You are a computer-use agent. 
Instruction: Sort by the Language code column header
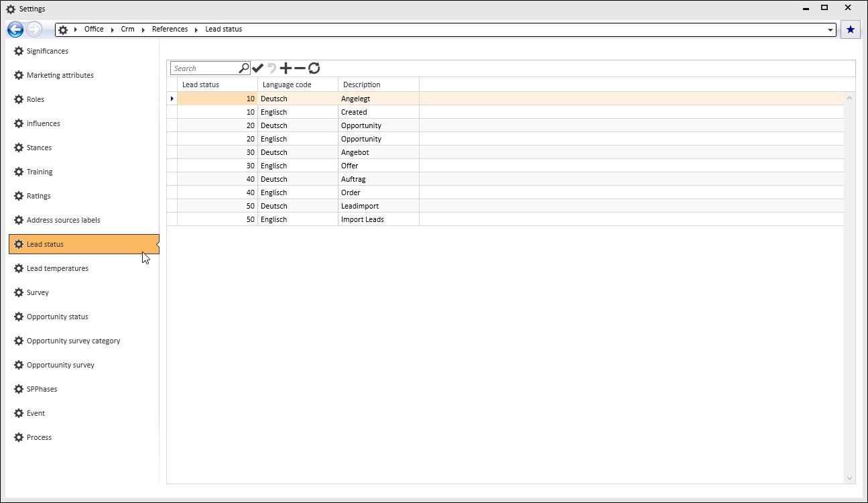pos(298,85)
